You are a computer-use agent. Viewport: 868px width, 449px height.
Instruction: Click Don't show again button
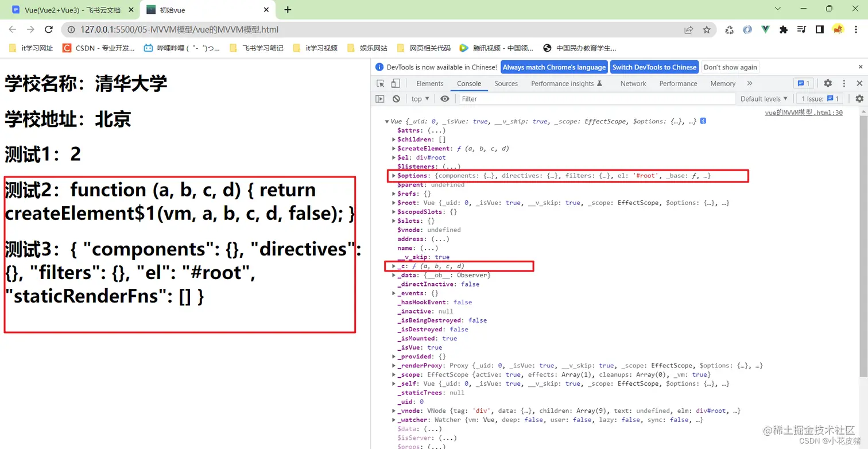pos(730,67)
